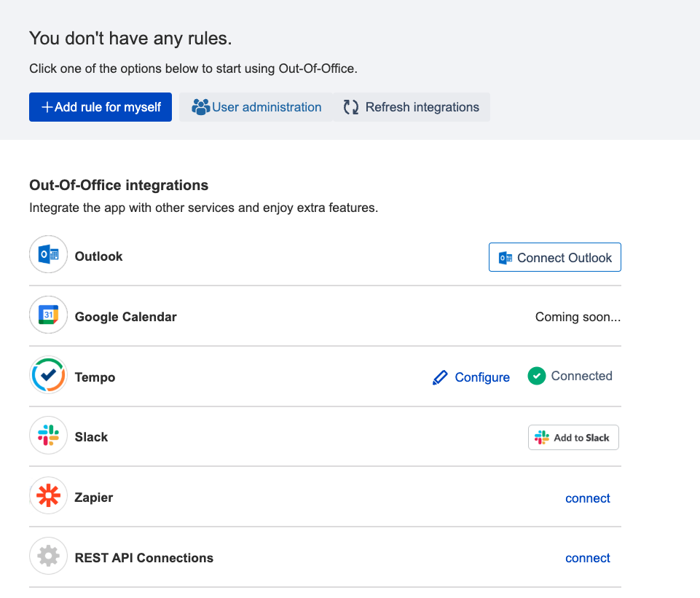Click the REST API gear icon

pyautogui.click(x=48, y=556)
